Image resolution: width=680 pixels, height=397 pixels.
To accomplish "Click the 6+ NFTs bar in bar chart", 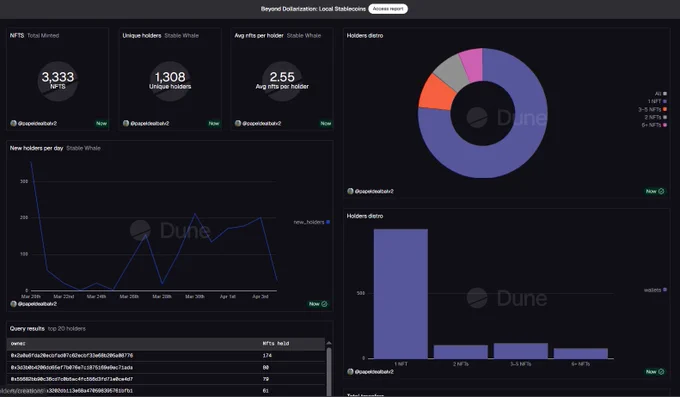I will pos(581,353).
